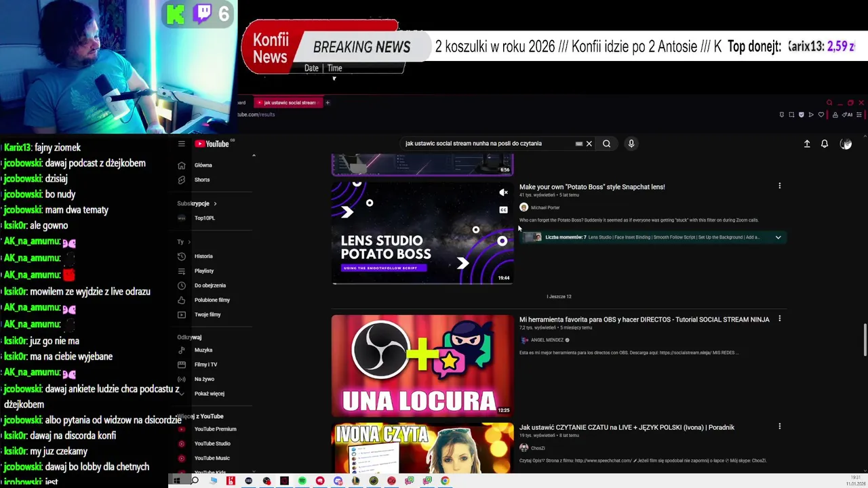Open Windows taskbar search
The width and height of the screenshot is (868, 488).
(195, 481)
